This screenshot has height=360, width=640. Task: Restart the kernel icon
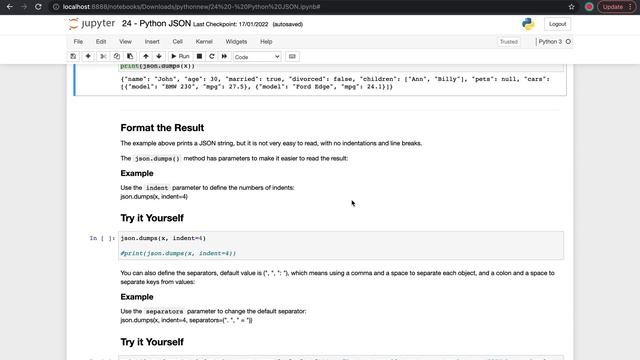coord(211,56)
